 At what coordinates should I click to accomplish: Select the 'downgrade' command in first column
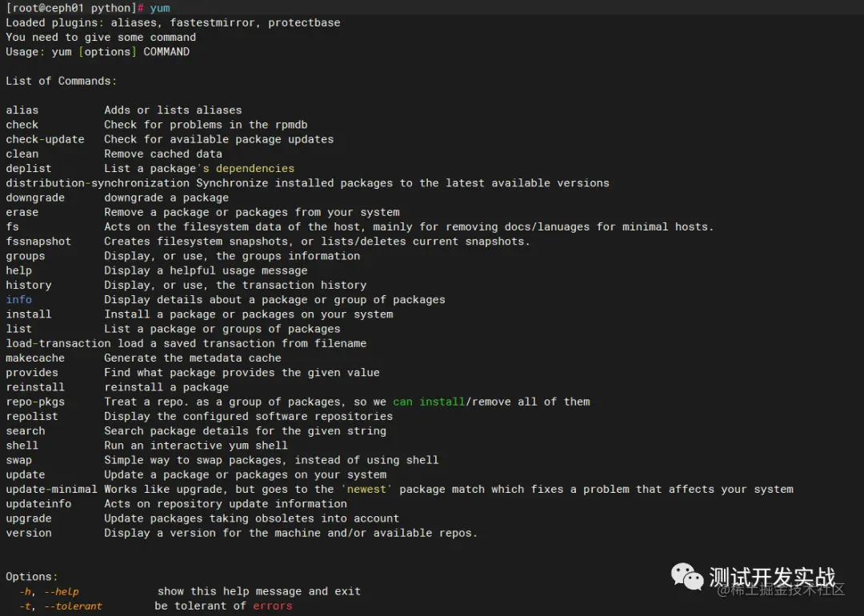(35, 198)
